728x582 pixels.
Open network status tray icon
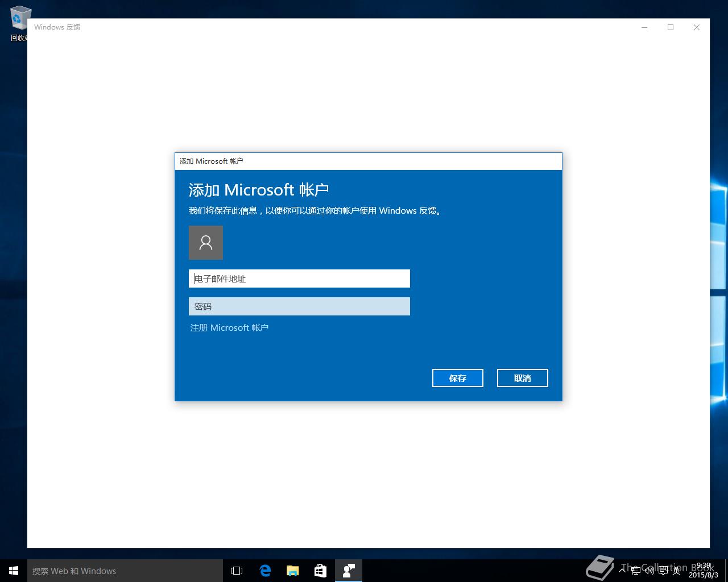pyautogui.click(x=636, y=571)
